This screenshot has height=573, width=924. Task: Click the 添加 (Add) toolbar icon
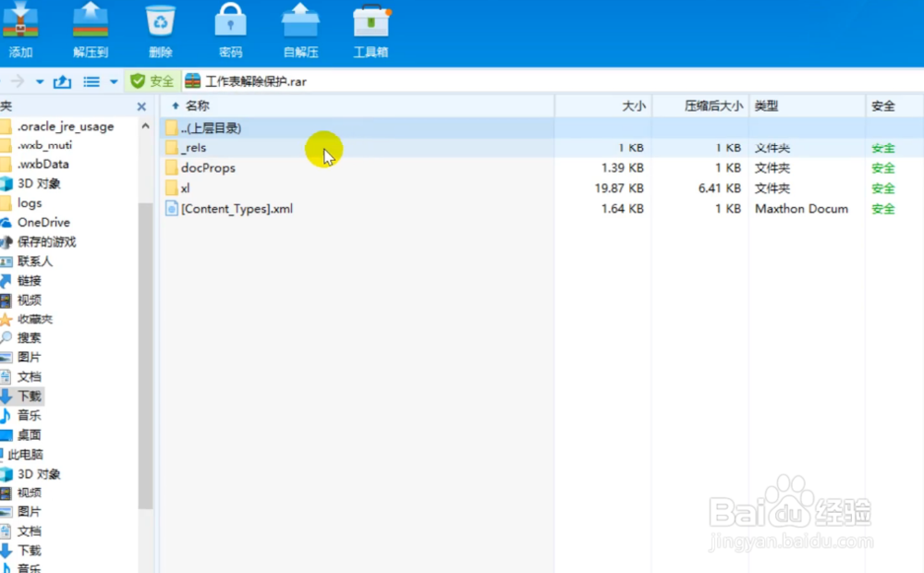20,30
